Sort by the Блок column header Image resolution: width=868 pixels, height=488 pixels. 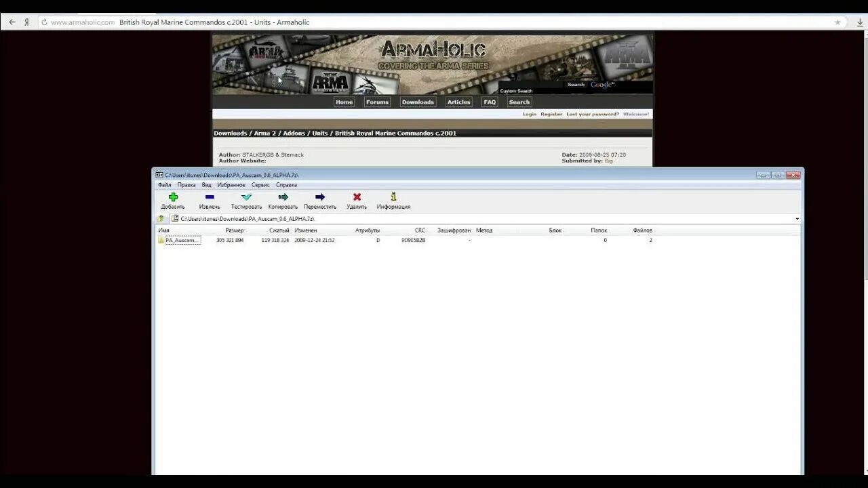pos(555,230)
